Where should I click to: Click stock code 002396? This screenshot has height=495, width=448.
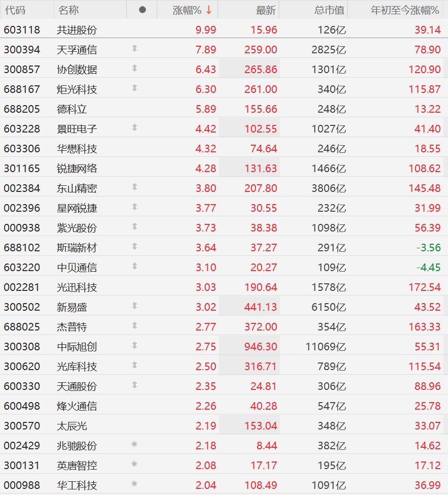pyautogui.click(x=22, y=208)
